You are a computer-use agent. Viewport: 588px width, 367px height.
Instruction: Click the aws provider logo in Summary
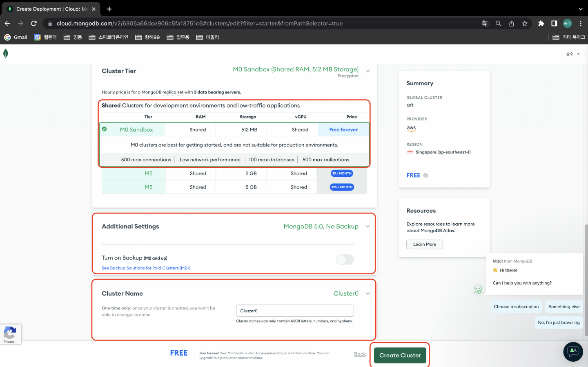click(x=411, y=128)
